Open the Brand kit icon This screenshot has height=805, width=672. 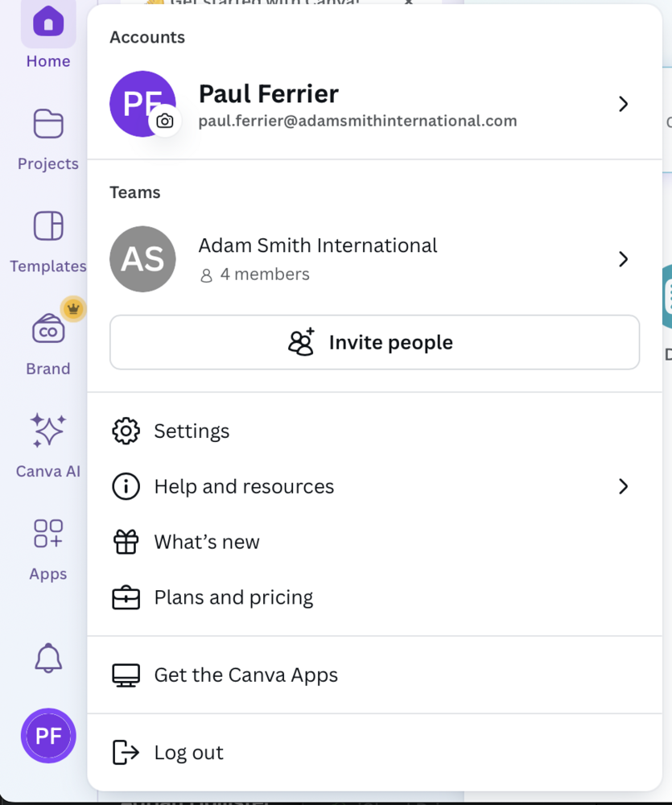(x=48, y=329)
